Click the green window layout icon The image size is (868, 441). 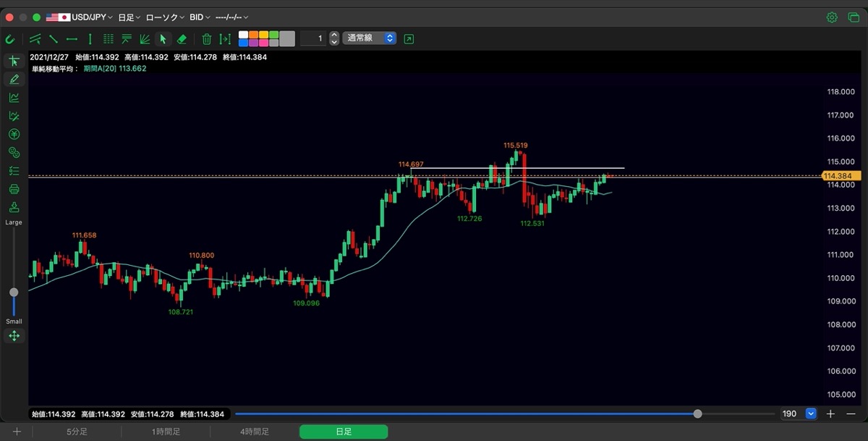[853, 17]
